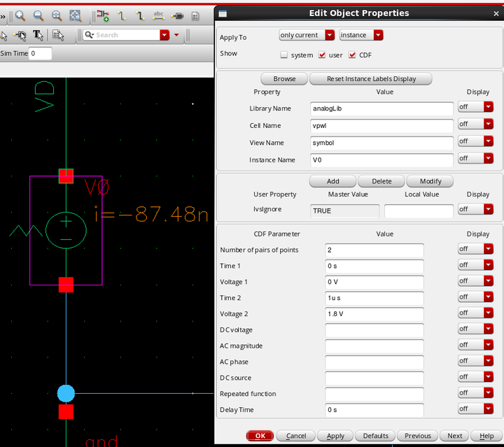Open Display dropdown for Library Name

(475, 107)
